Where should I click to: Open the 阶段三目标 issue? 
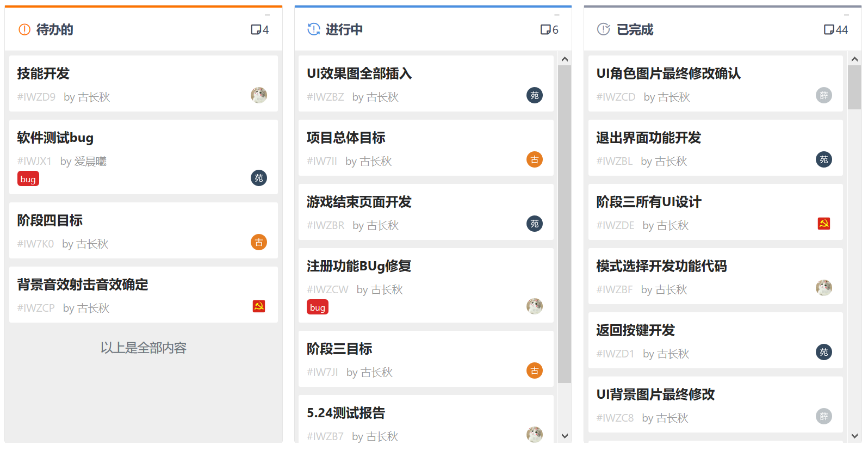[339, 349]
